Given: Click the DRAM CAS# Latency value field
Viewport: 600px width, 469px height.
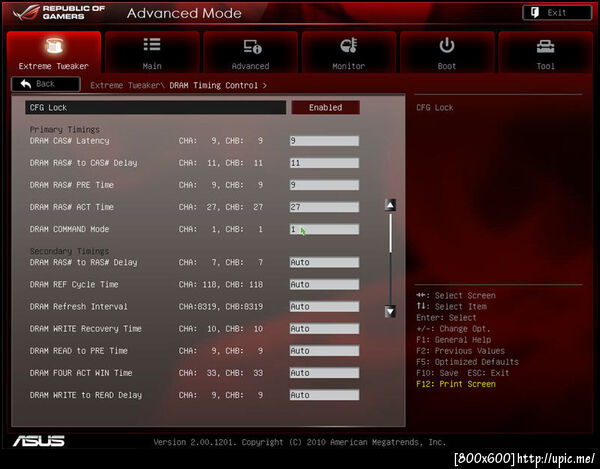Looking at the screenshot, I should tap(324, 141).
